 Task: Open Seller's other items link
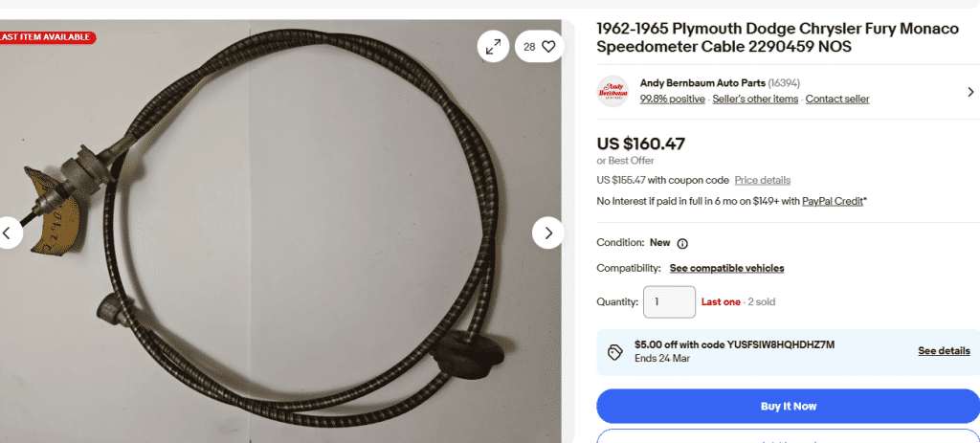click(x=754, y=100)
